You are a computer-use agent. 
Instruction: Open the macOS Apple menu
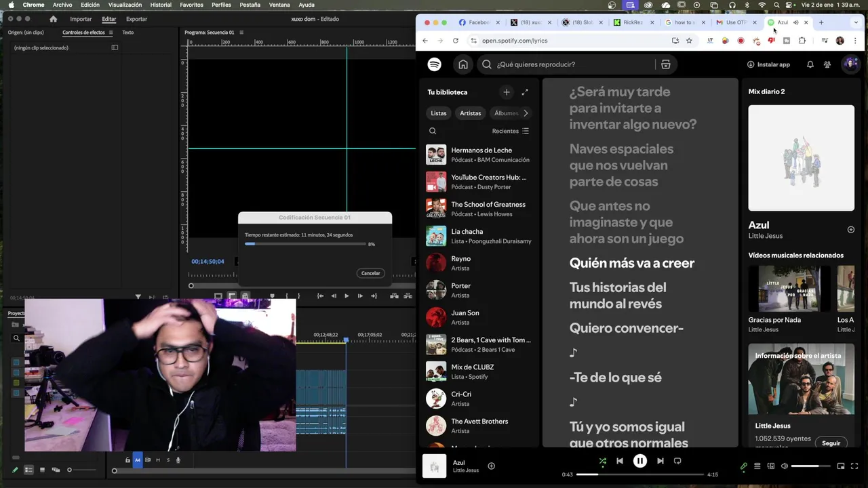pos(12,5)
